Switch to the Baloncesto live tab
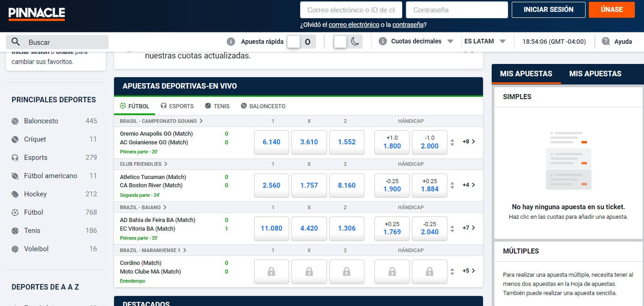This screenshot has height=306, width=644. click(x=263, y=106)
